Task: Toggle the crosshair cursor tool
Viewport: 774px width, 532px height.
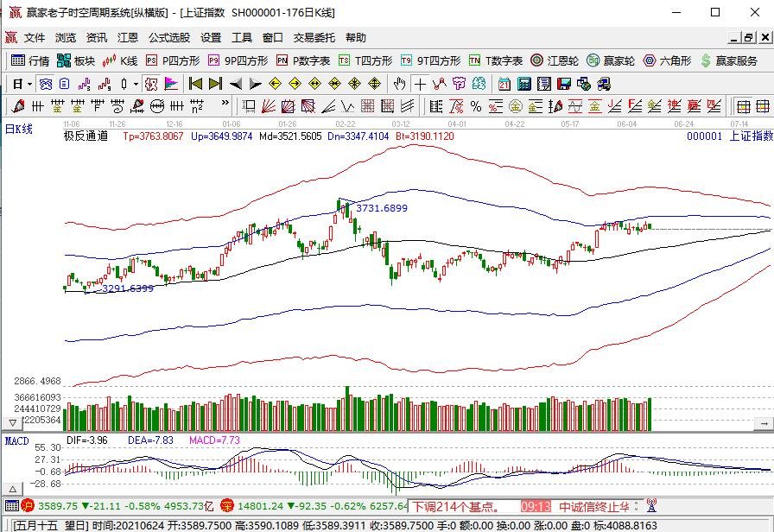Action: click(x=420, y=84)
